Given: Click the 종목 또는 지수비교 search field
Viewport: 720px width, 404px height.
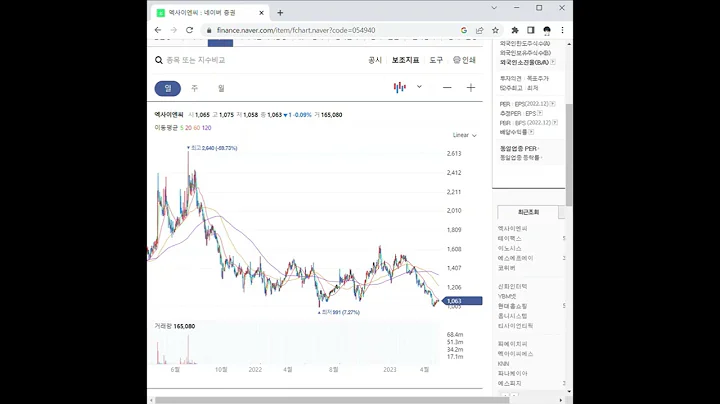Looking at the screenshot, I should coord(196,60).
